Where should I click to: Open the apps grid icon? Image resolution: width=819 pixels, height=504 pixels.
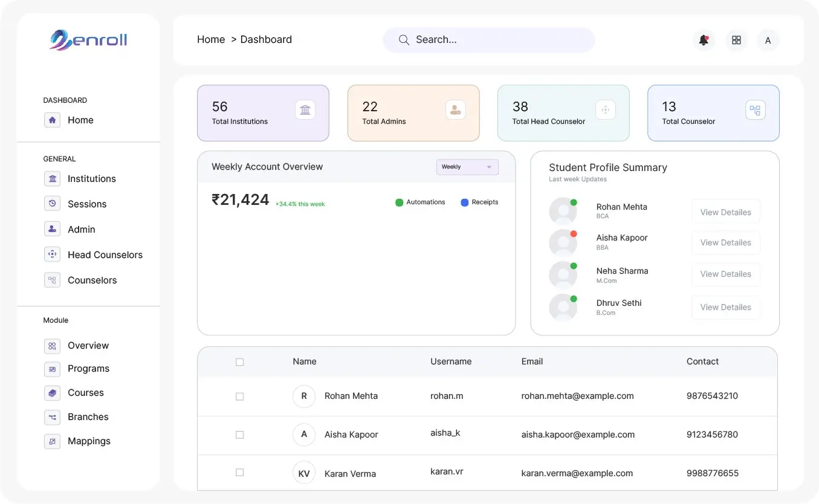tap(736, 40)
